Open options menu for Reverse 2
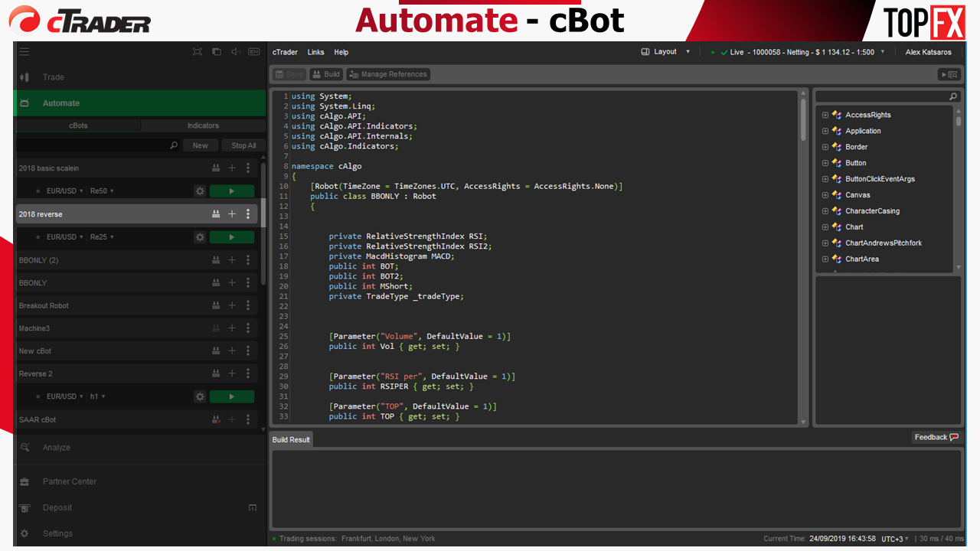The image size is (980, 551). pyautogui.click(x=248, y=373)
